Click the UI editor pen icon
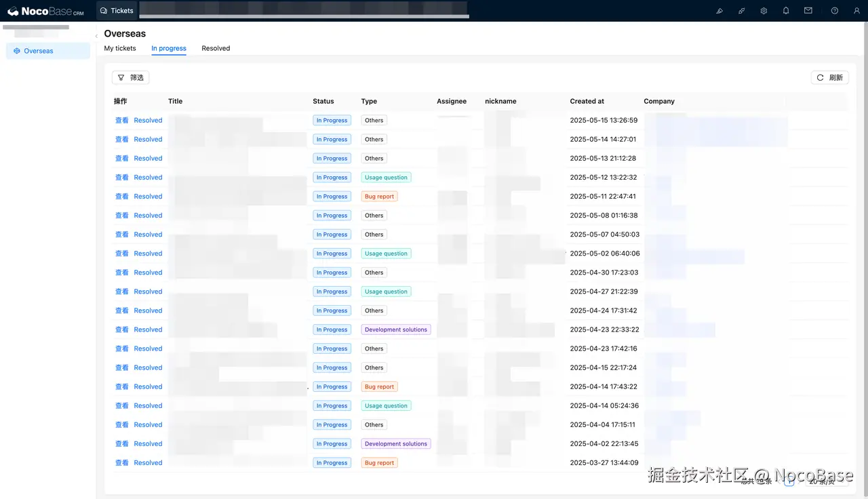Viewport: 868px width, 499px height. tap(719, 10)
